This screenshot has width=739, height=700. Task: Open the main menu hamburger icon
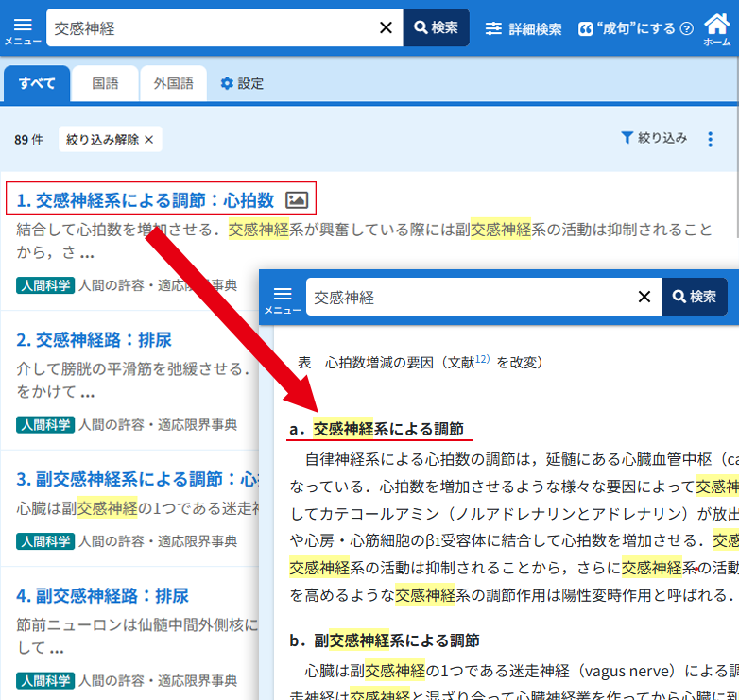tap(22, 28)
